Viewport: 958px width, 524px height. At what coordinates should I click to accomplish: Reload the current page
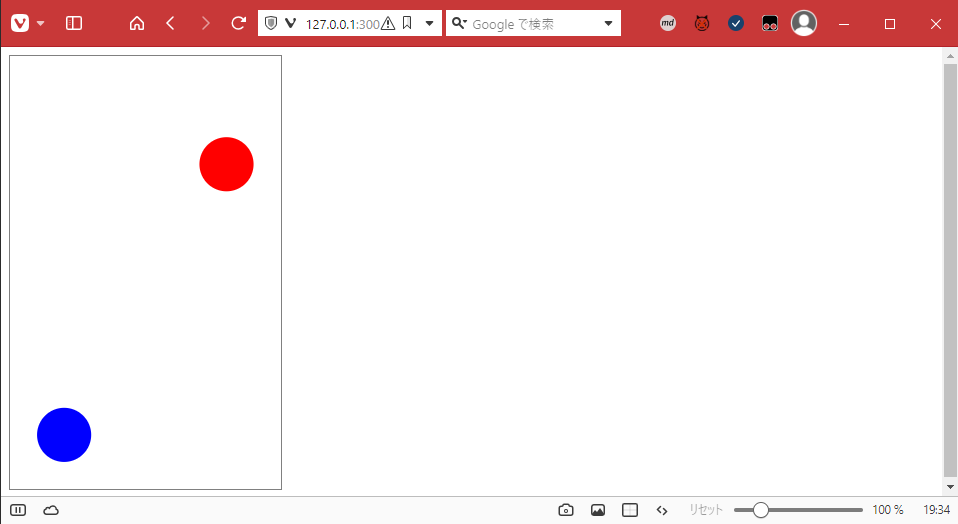click(238, 24)
